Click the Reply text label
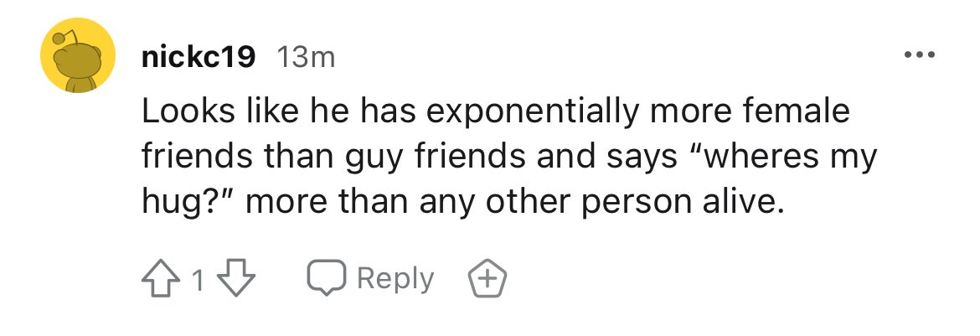 pos(395,278)
